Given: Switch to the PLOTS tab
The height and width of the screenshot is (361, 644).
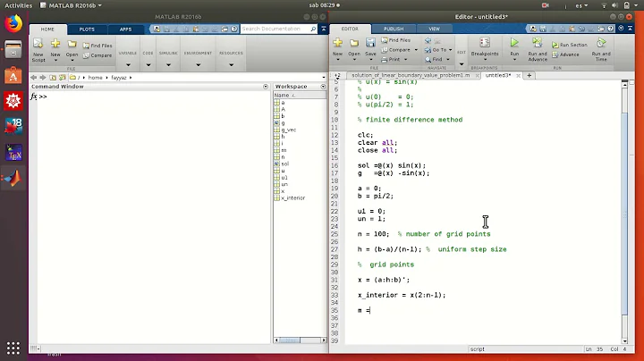Looking at the screenshot, I should click(x=87, y=29).
